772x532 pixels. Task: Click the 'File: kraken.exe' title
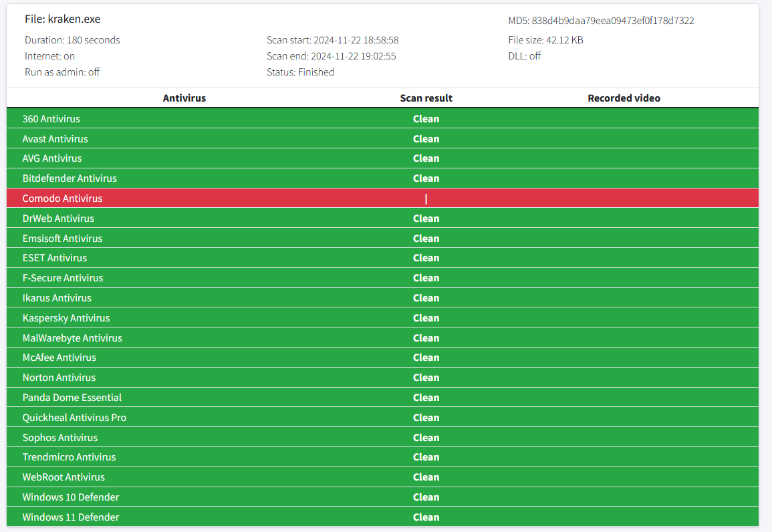point(63,19)
